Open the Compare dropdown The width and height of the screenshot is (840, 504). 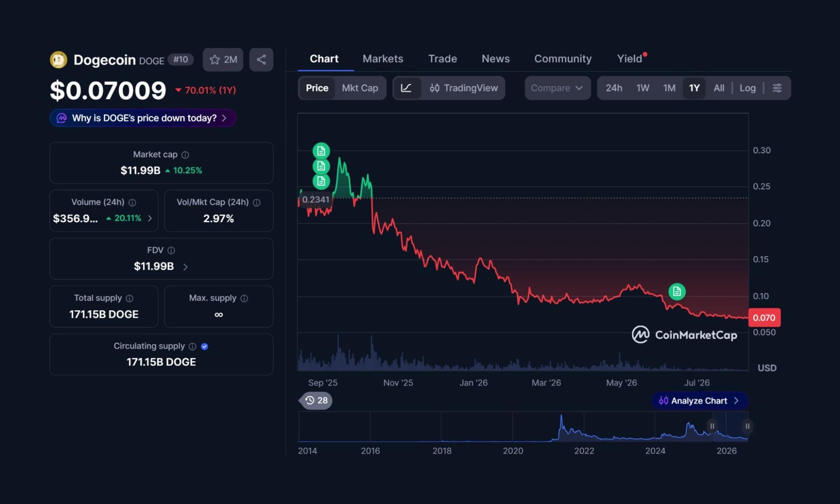(x=557, y=88)
